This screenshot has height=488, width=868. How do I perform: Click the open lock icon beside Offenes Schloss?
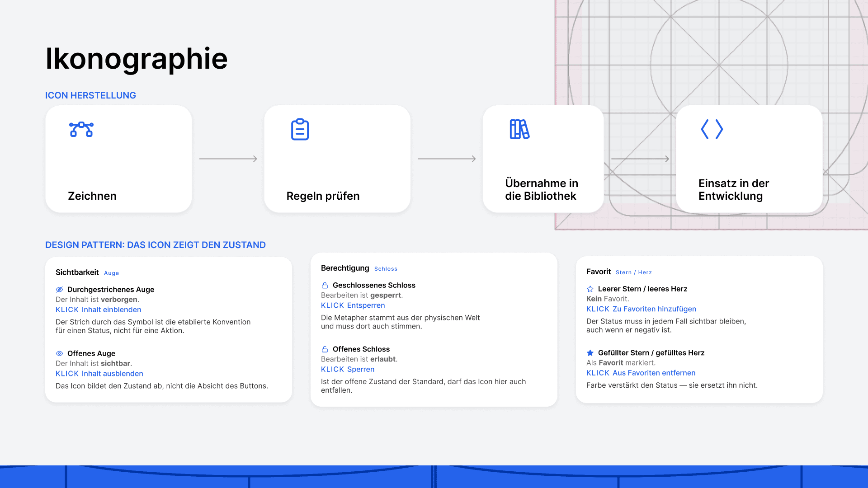point(325,349)
